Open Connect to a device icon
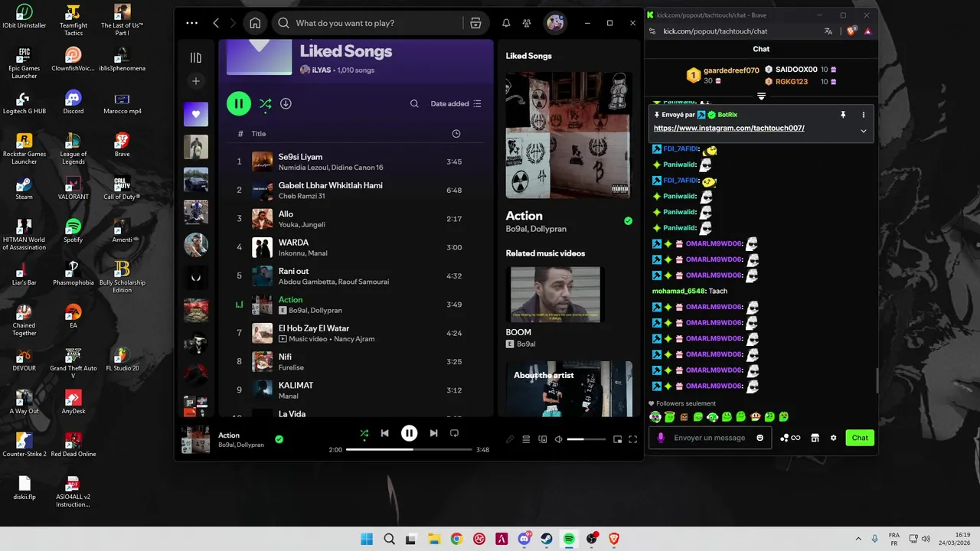 coord(543,439)
